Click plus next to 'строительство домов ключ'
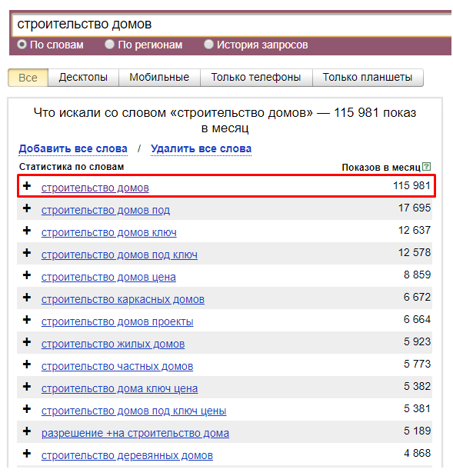 click(27, 231)
